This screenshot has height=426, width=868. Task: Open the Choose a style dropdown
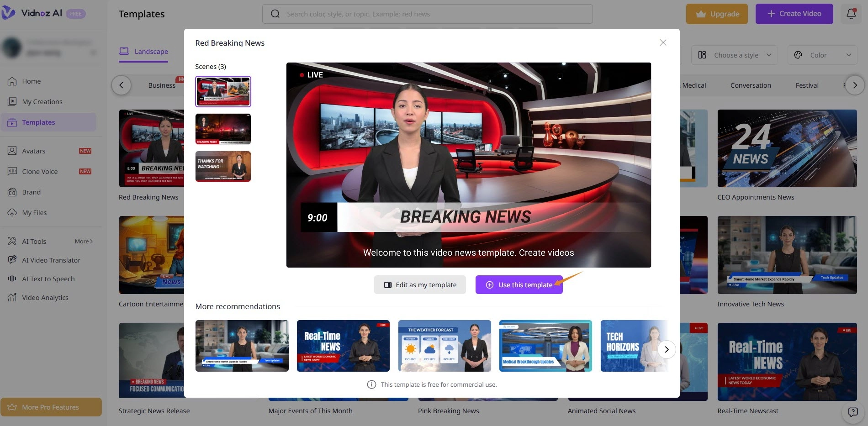click(734, 55)
